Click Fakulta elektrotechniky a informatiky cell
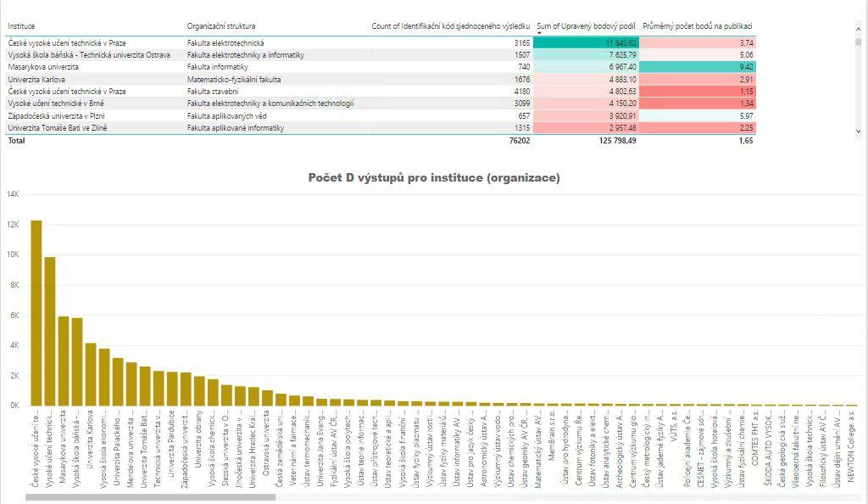Image resolution: width=868 pixels, height=504 pixels. click(246, 55)
